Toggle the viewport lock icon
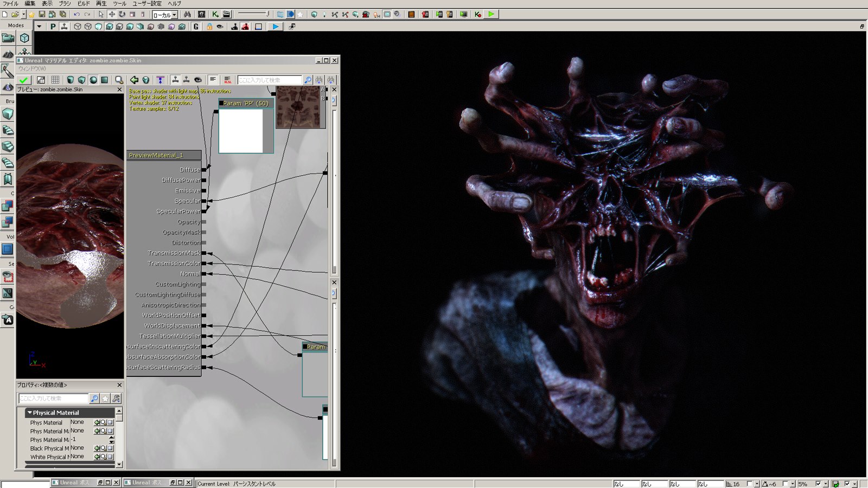 point(209,26)
